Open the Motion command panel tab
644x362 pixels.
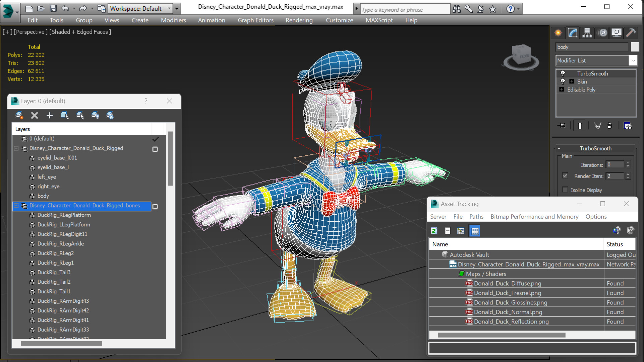click(603, 32)
